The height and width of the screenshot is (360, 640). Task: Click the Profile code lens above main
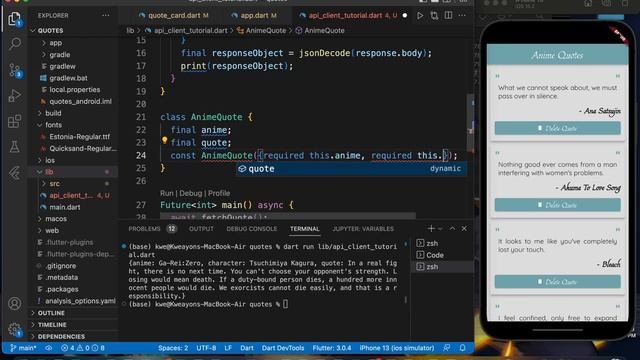(x=219, y=193)
